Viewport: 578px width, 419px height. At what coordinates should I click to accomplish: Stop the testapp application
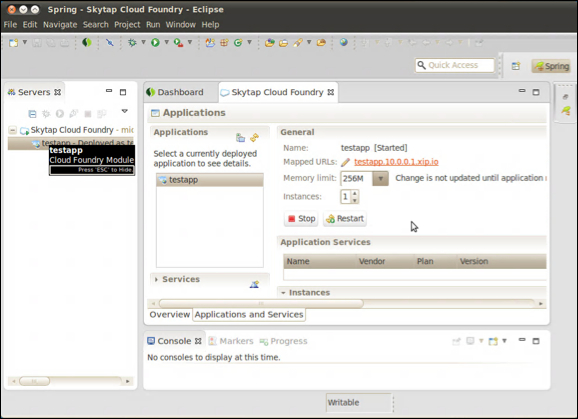coord(301,219)
